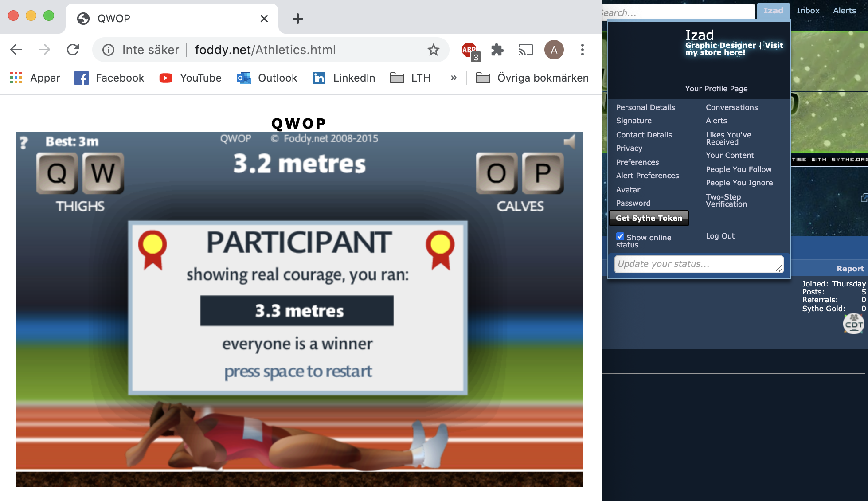Open People You Follow
This screenshot has height=501, width=868.
(739, 169)
